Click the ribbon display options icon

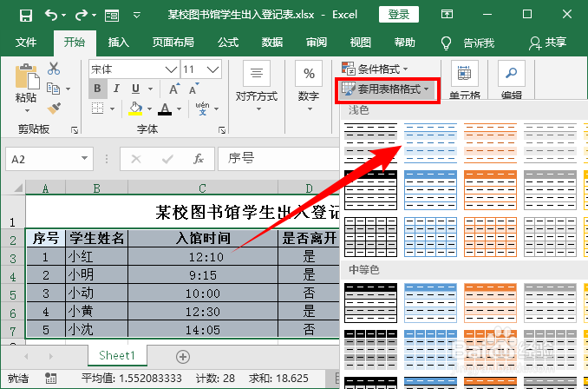click(447, 15)
